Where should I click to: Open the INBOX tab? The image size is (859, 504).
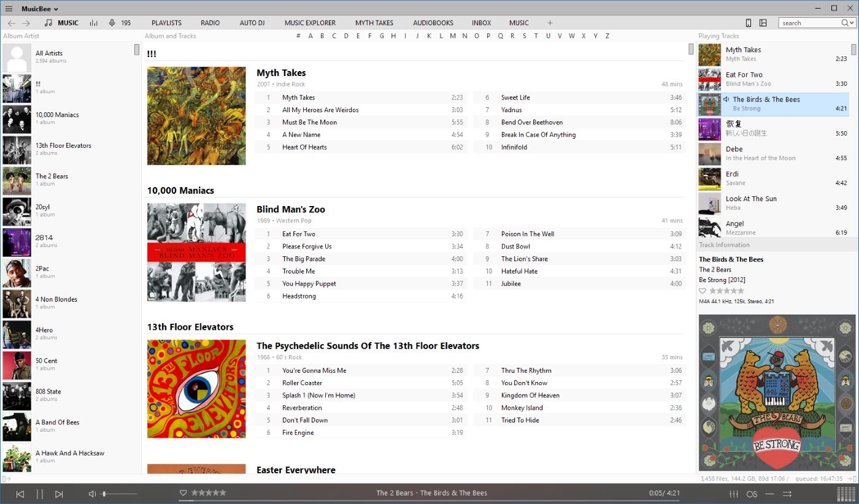point(482,23)
